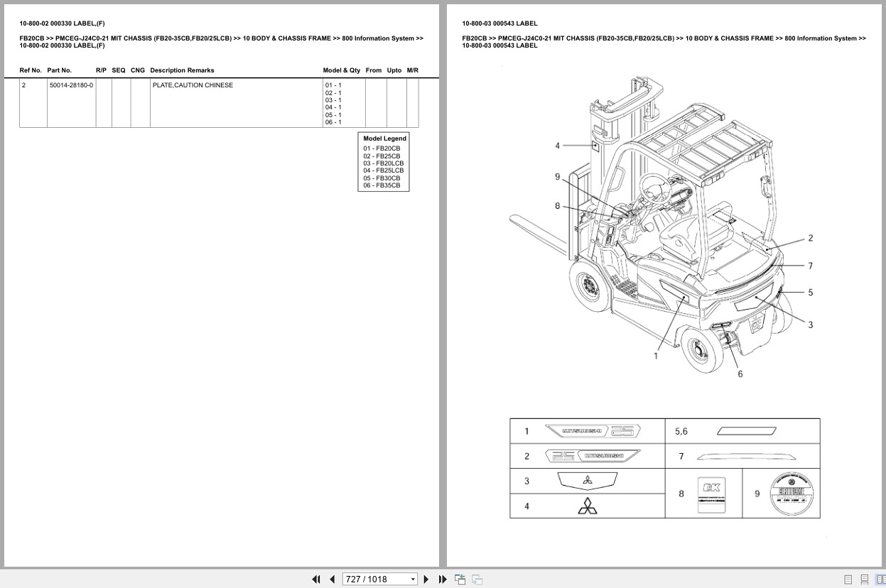This screenshot has width=886, height=588.
Task: Click the From column header
Action: (374, 70)
